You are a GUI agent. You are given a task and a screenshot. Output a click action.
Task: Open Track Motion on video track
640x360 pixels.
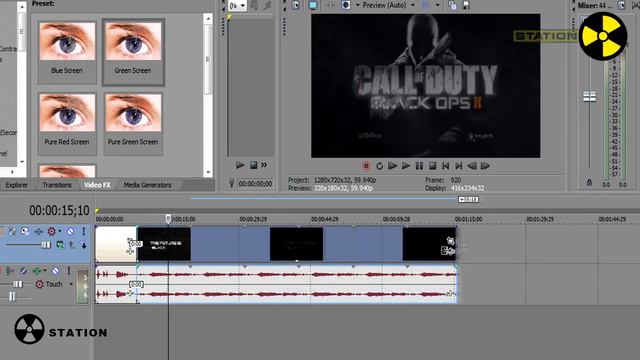pos(25,231)
